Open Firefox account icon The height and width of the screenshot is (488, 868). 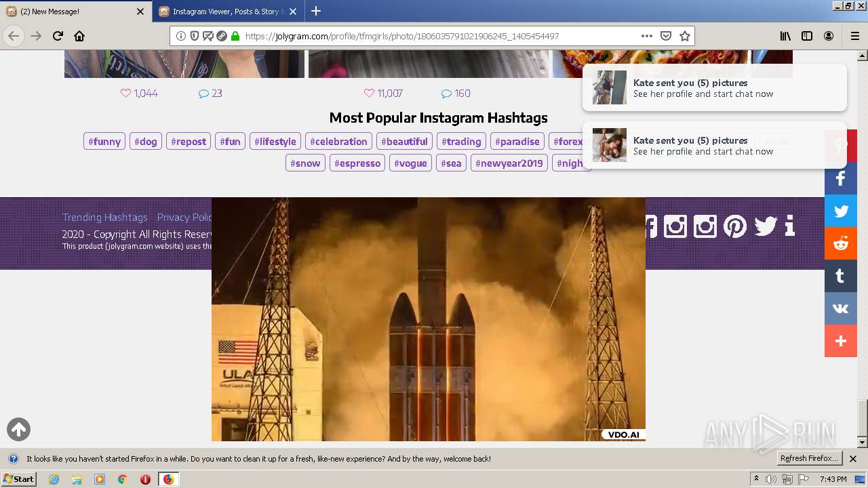829,36
